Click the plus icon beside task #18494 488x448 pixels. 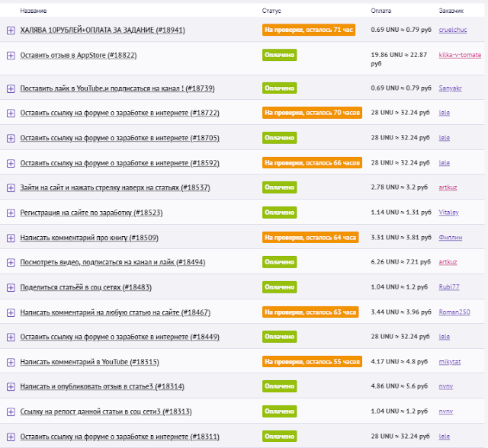click(11, 263)
